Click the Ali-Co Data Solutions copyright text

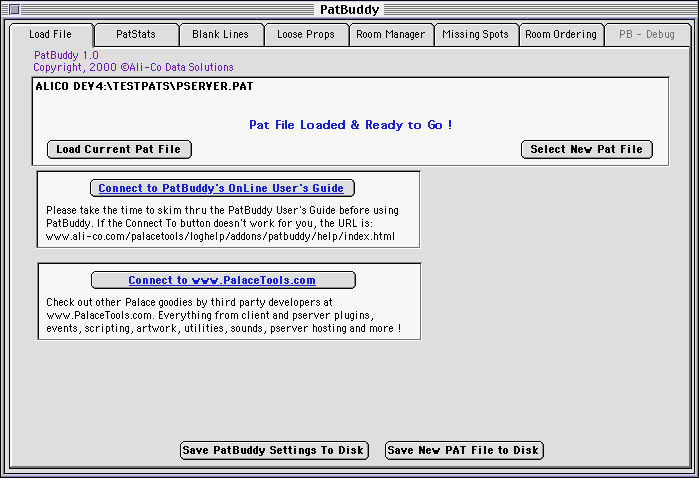point(133,68)
